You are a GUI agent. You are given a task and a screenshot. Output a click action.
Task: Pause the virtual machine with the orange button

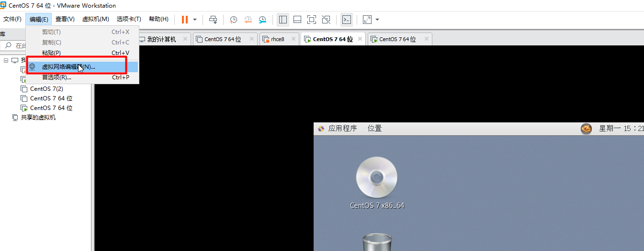pos(184,20)
